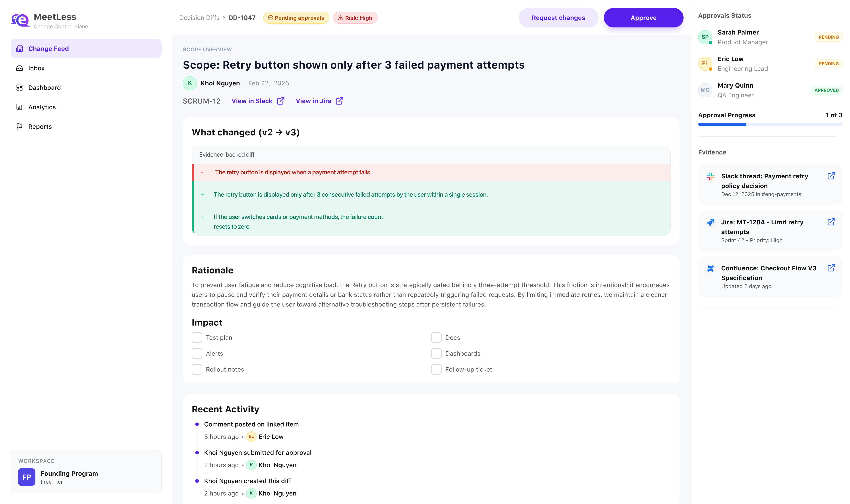Click the Approval Progress bar
This screenshot has width=850, height=504.
tap(770, 125)
